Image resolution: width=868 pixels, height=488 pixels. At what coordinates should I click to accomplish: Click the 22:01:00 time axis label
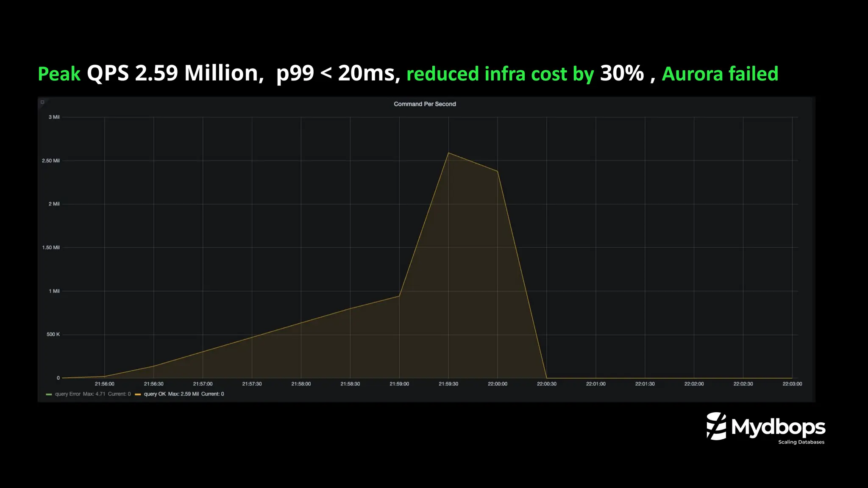click(x=596, y=384)
